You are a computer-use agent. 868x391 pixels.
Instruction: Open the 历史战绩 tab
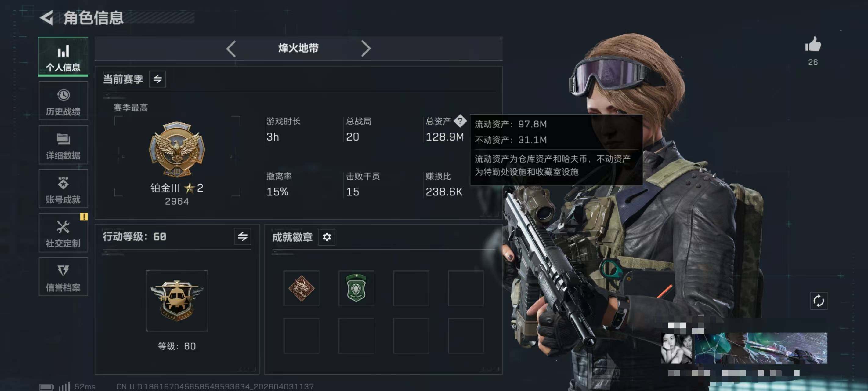point(63,101)
